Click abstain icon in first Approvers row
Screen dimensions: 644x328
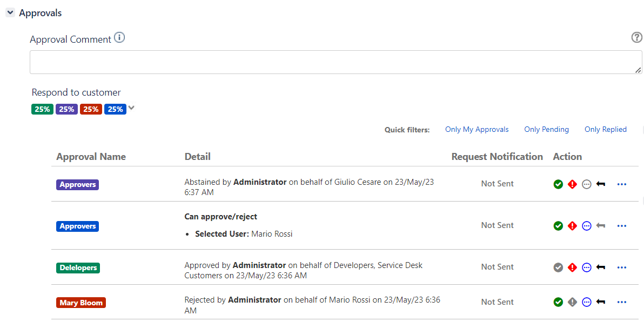(587, 184)
